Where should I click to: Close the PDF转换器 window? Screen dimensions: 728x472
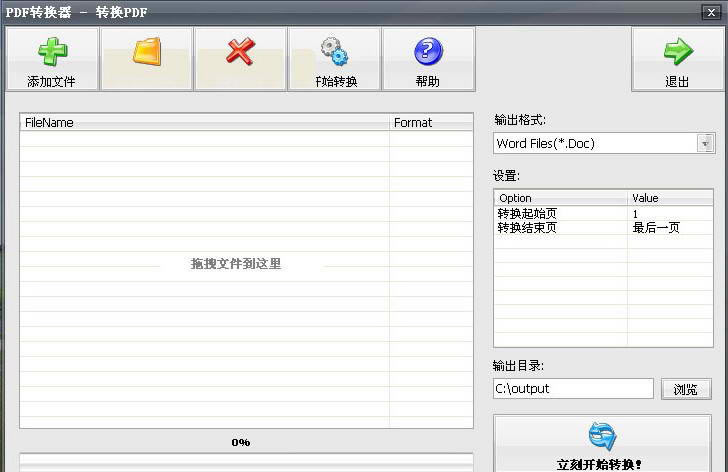(x=711, y=13)
